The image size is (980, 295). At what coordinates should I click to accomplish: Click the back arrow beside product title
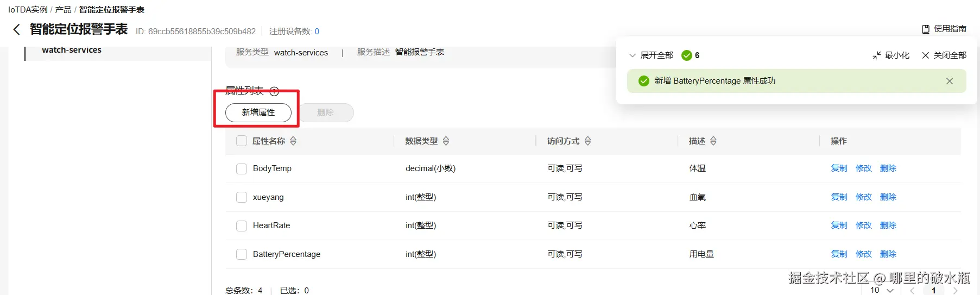click(x=16, y=29)
